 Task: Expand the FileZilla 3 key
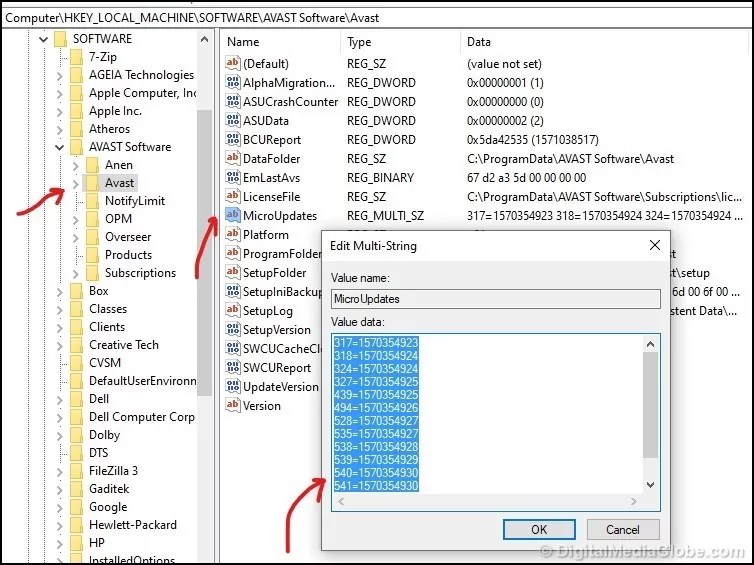59,471
